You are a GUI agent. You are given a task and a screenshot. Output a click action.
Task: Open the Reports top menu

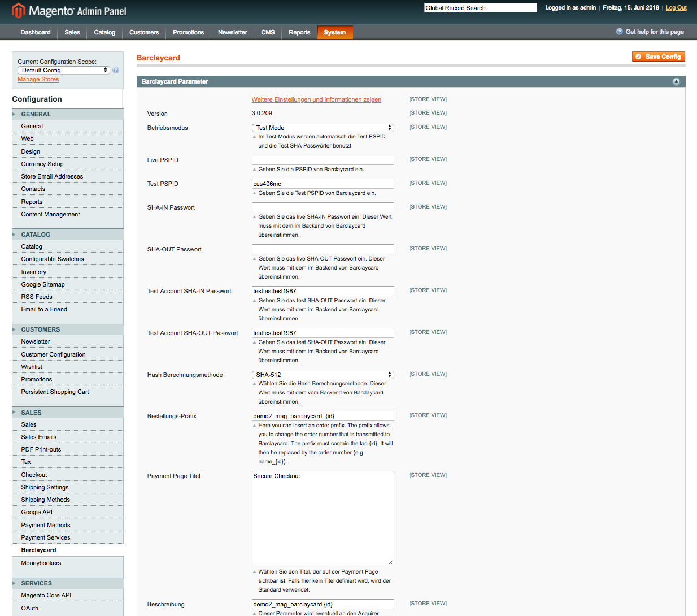(x=299, y=32)
